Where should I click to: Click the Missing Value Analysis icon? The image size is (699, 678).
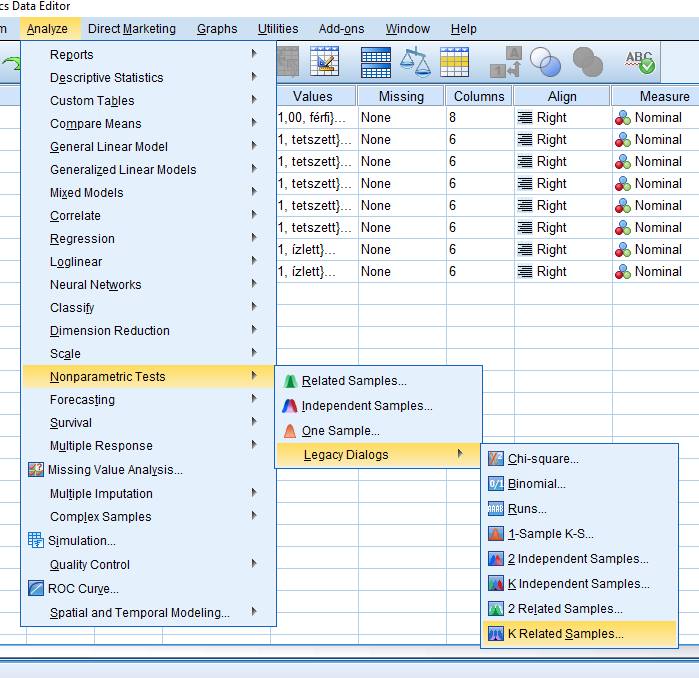click(x=36, y=469)
